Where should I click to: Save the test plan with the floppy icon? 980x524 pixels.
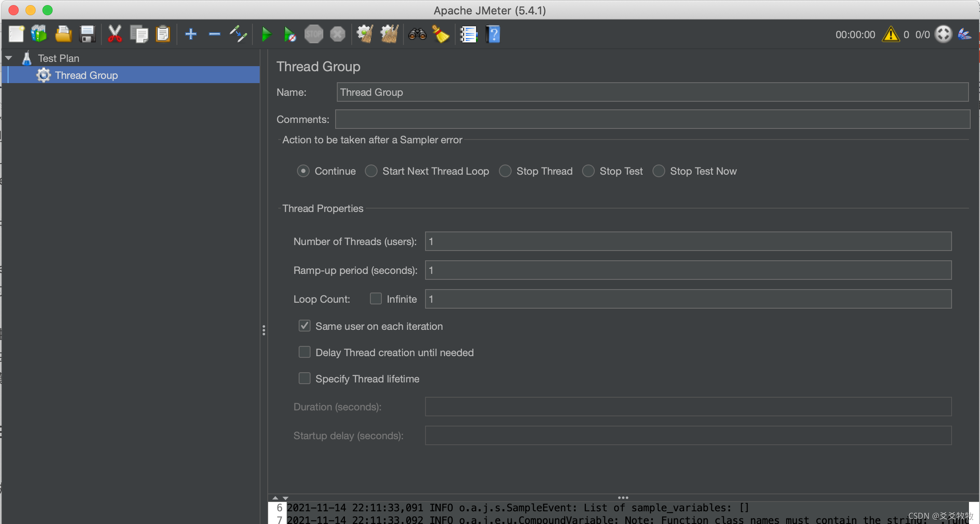[87, 34]
